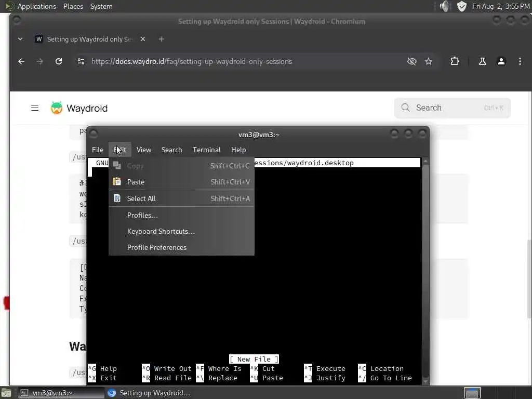532x399 pixels.
Task: Click the Chromium back arrow
Action: click(x=21, y=61)
